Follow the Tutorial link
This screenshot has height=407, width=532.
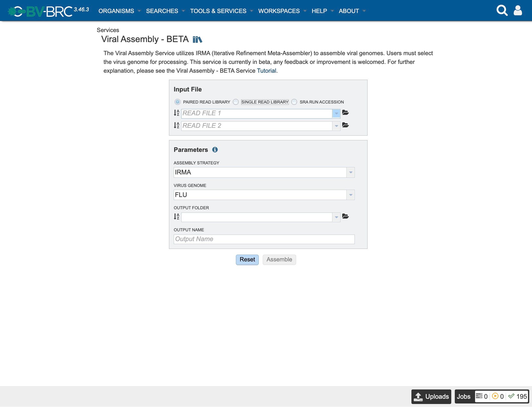tap(266, 71)
